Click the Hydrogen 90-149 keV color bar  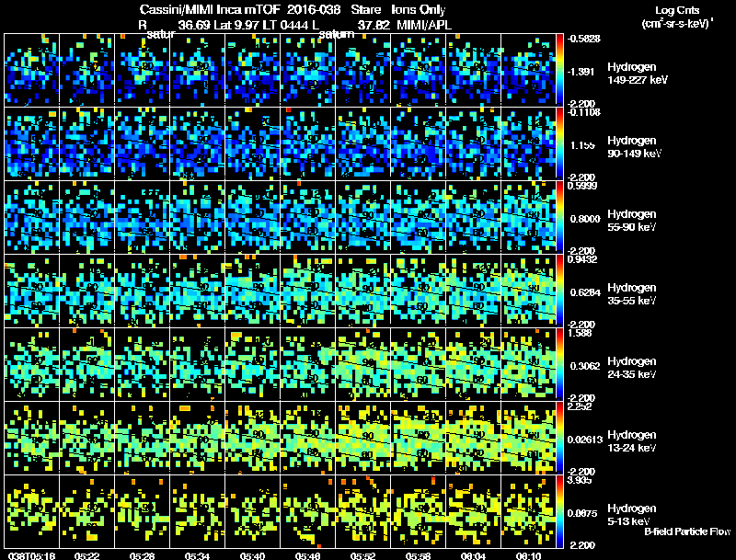coord(559,143)
